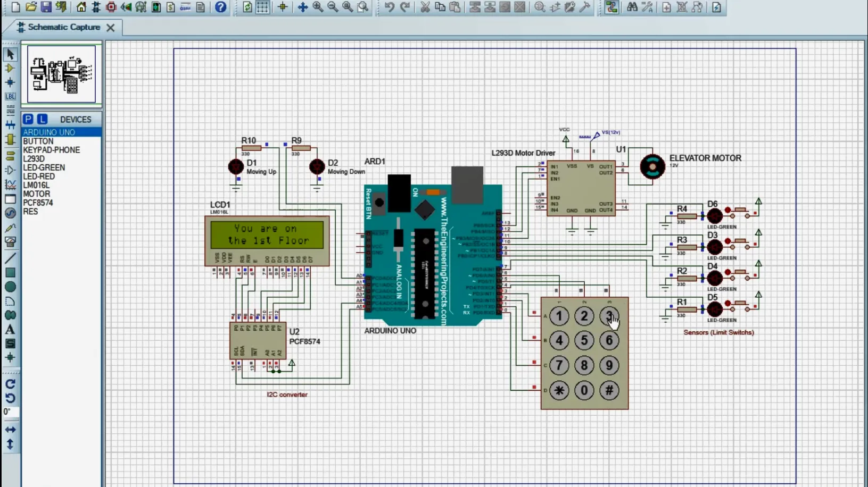This screenshot has height=487, width=868.
Task: Rotate clockwise using sidebar arrow
Action: 10,384
